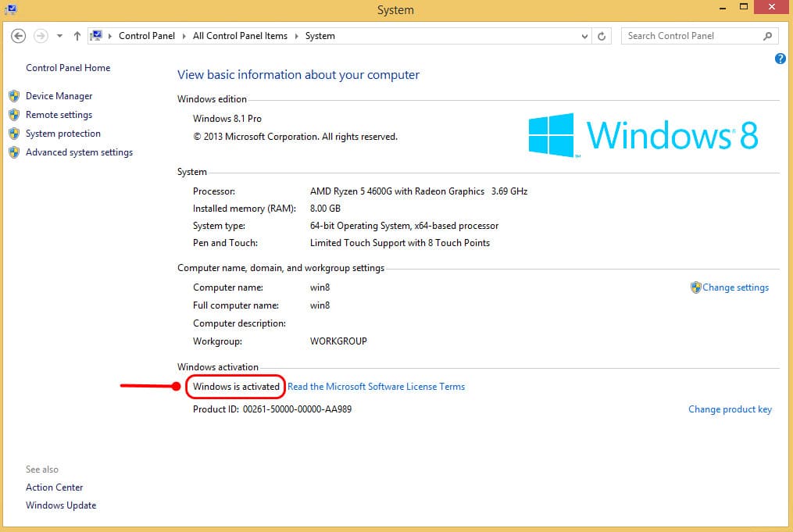Open Device Manager link
This screenshot has width=793, height=532.
(x=59, y=96)
